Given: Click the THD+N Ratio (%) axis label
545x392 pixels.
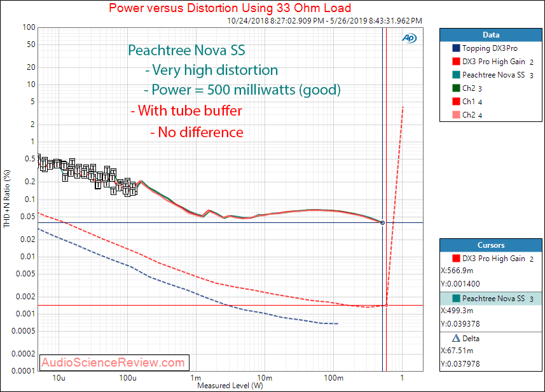Looking at the screenshot, I should [x=6, y=199].
